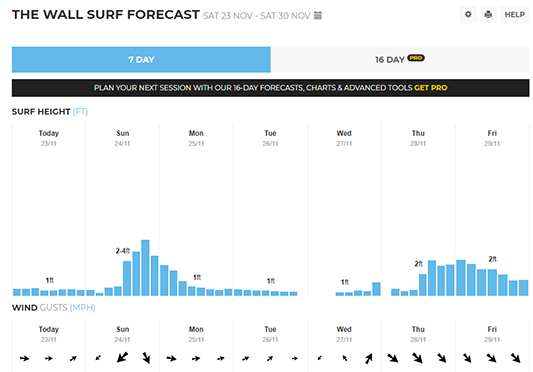This screenshot has height=372, width=533.
Task: Open the settings gear icon
Action: pyautogui.click(x=468, y=15)
